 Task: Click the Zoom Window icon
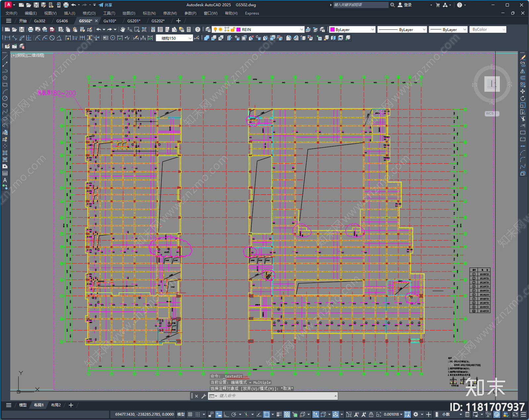pyautogui.click(x=137, y=29)
